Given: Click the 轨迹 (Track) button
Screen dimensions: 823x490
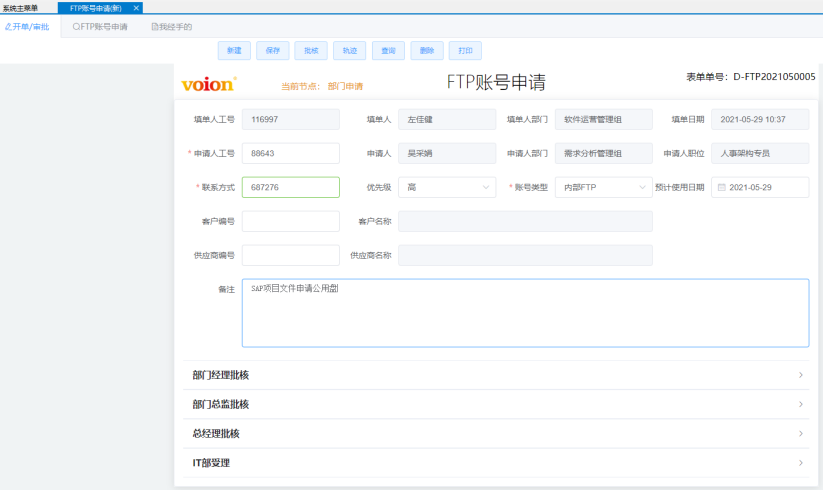Looking at the screenshot, I should point(350,50).
